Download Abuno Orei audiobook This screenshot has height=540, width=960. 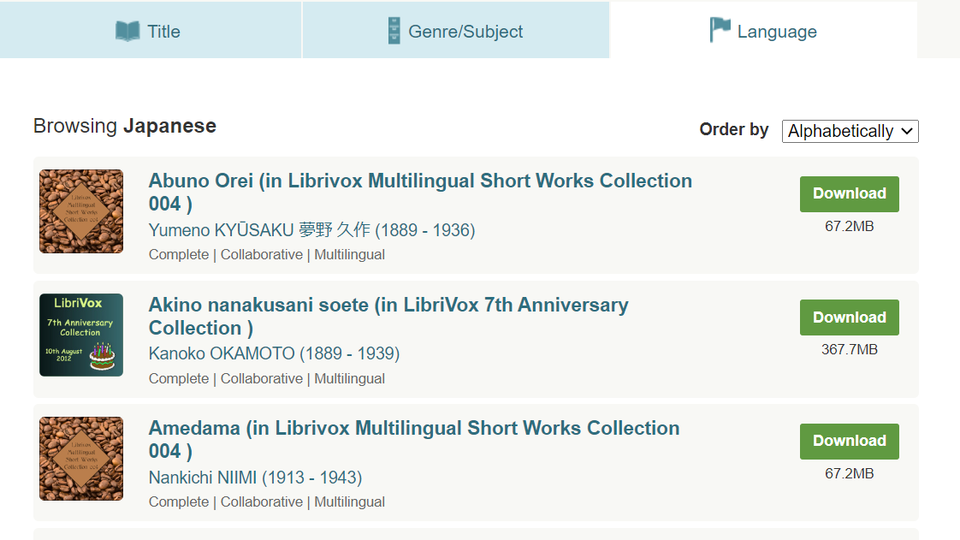point(849,194)
